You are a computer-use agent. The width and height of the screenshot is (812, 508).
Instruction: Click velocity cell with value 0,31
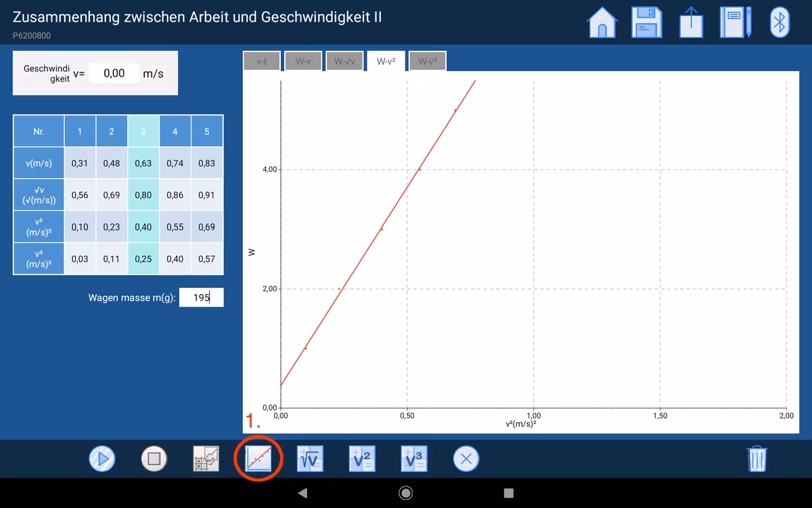tap(80, 163)
